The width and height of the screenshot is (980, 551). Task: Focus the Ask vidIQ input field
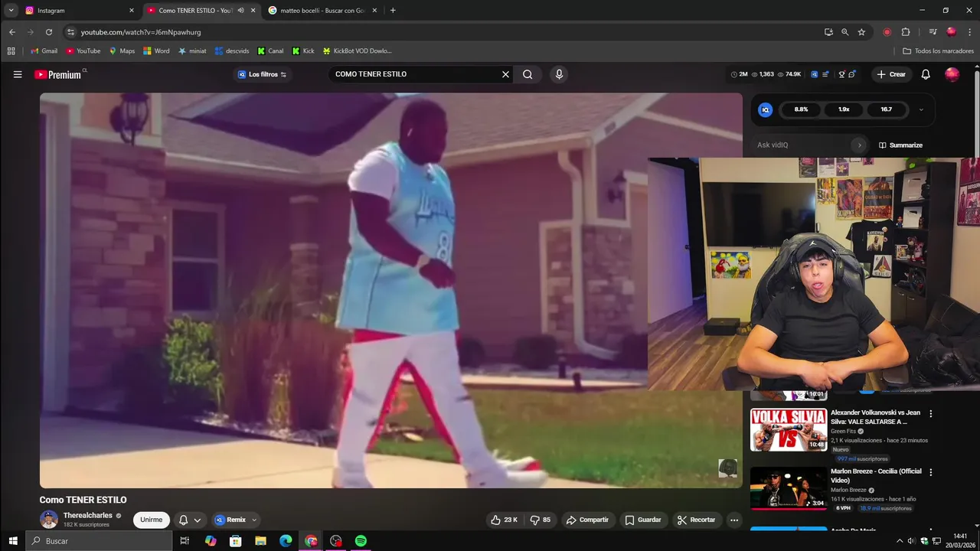[x=802, y=145]
